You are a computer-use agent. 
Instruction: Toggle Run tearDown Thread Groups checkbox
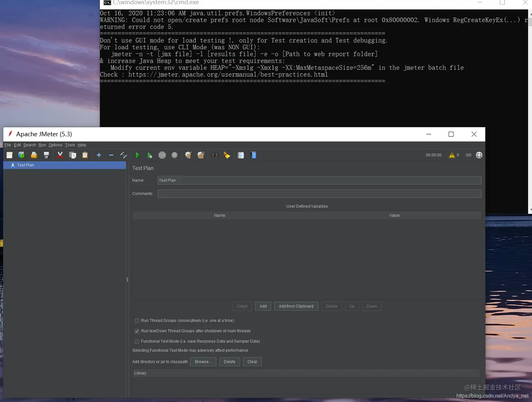pos(137,331)
